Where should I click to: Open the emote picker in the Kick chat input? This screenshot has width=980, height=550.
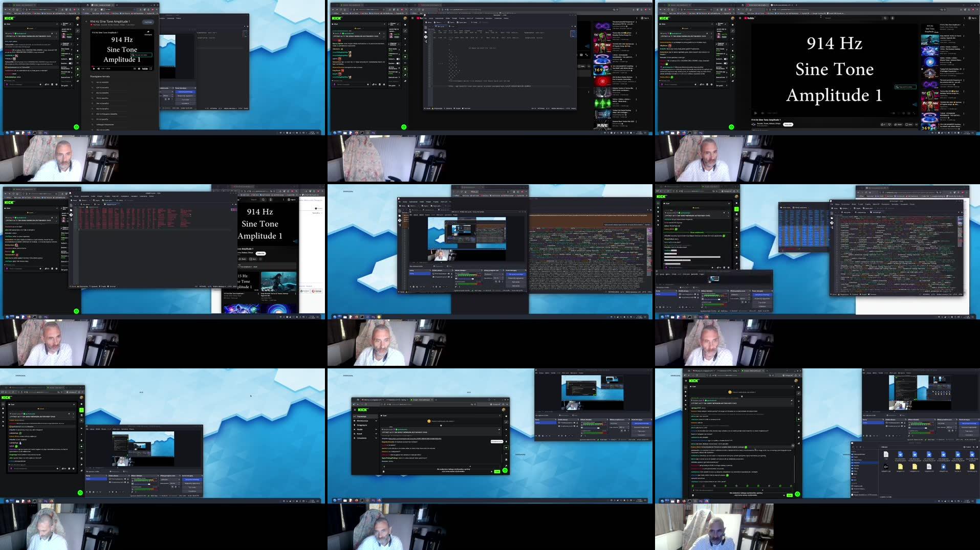pos(695,84)
